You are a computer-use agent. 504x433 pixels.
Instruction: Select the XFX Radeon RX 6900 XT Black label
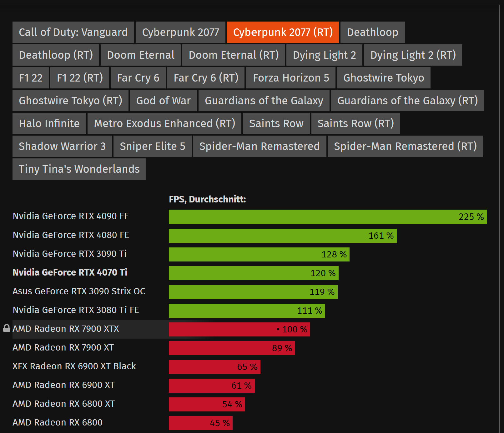[74, 366]
